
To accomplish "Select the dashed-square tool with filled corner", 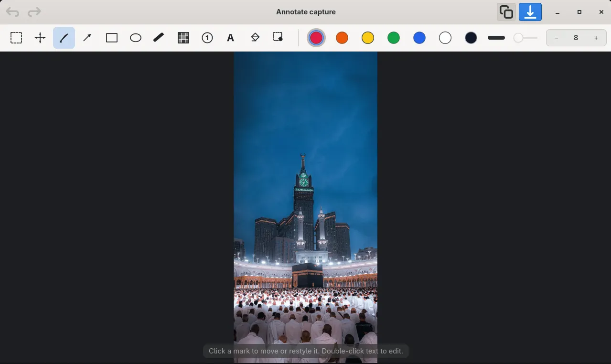I will (278, 38).
